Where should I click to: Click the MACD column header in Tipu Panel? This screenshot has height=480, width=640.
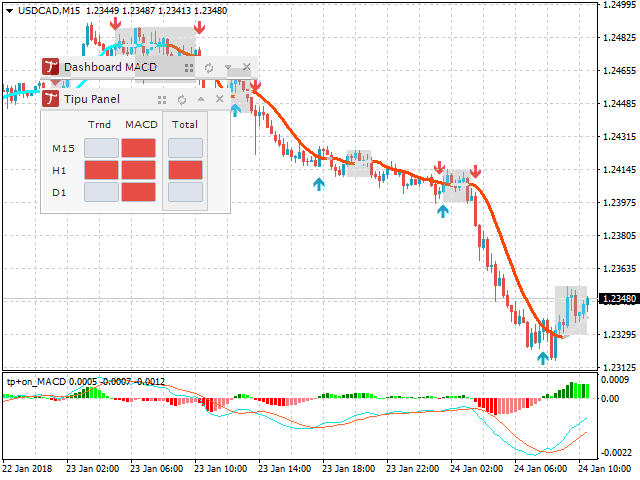[141, 124]
